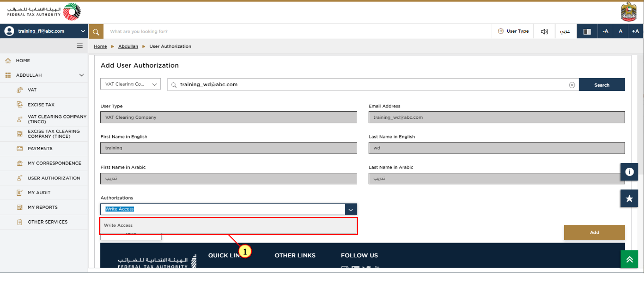Reset font size with A button
644x307 pixels.
[x=620, y=32]
